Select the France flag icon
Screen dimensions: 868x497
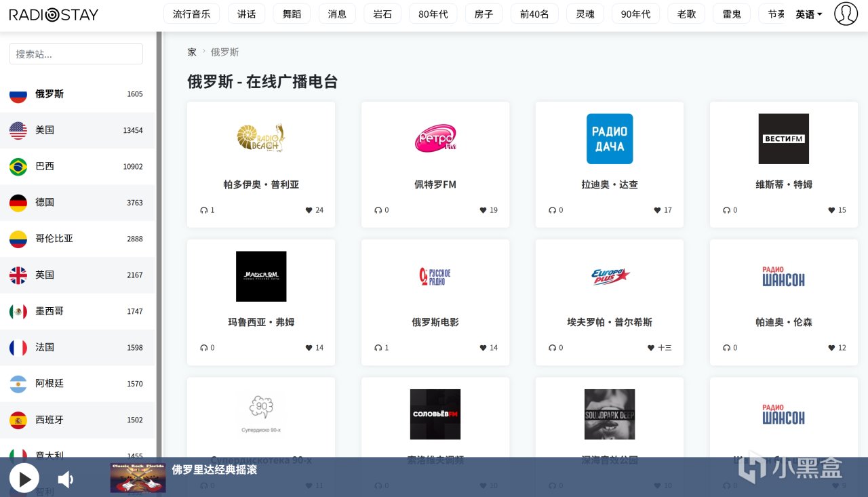tap(18, 347)
